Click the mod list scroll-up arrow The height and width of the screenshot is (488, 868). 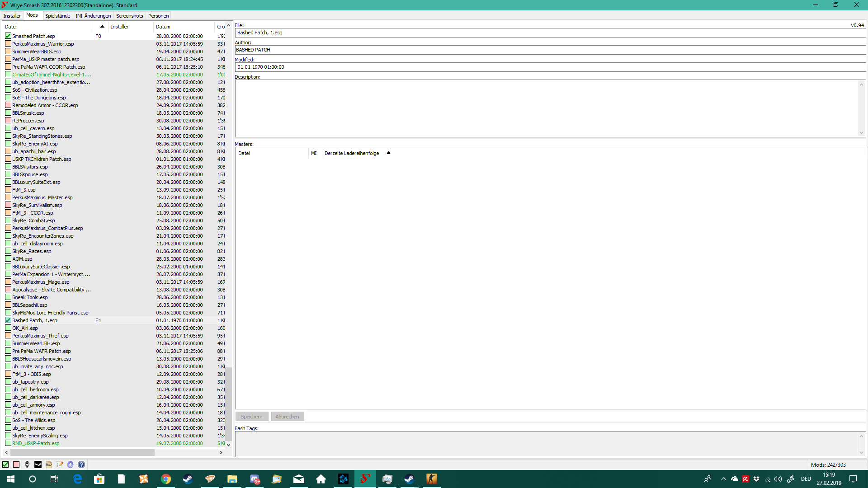tap(229, 26)
